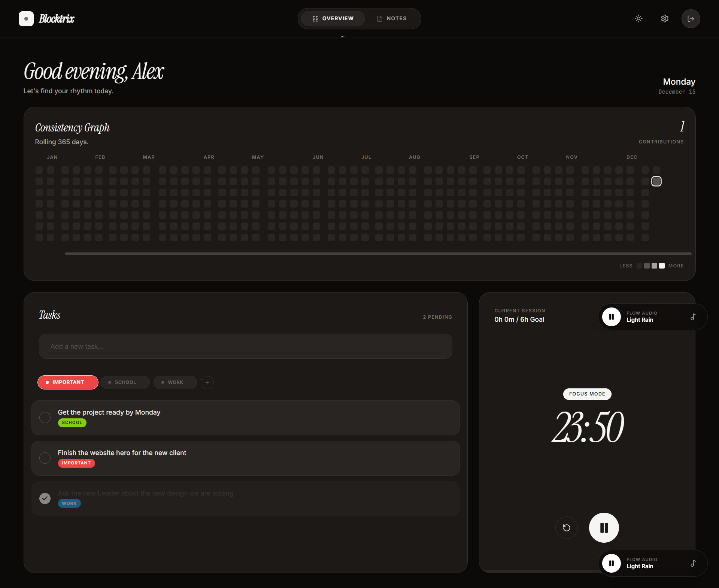This screenshot has width=719, height=588.
Task: Pause Light Rain in the top Flow Audio pill
Action: (x=611, y=316)
